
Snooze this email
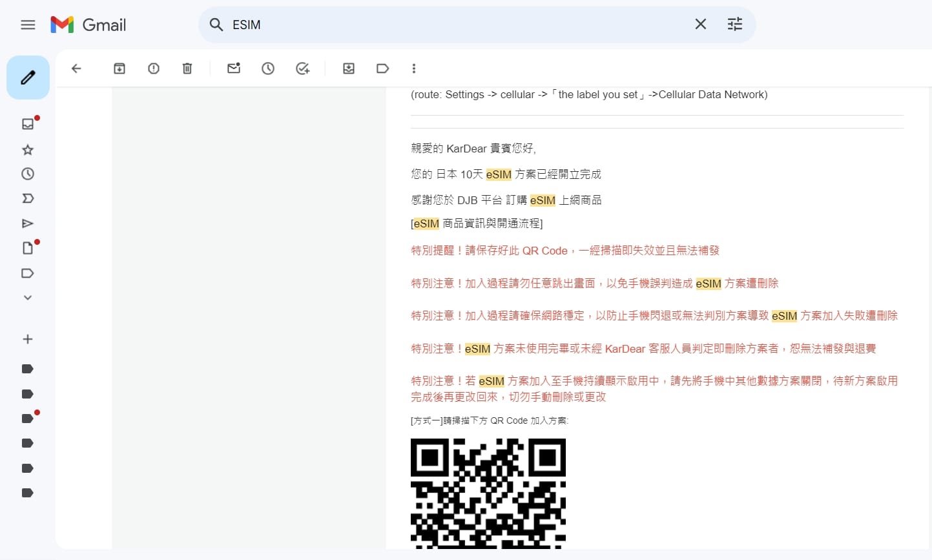click(x=268, y=68)
